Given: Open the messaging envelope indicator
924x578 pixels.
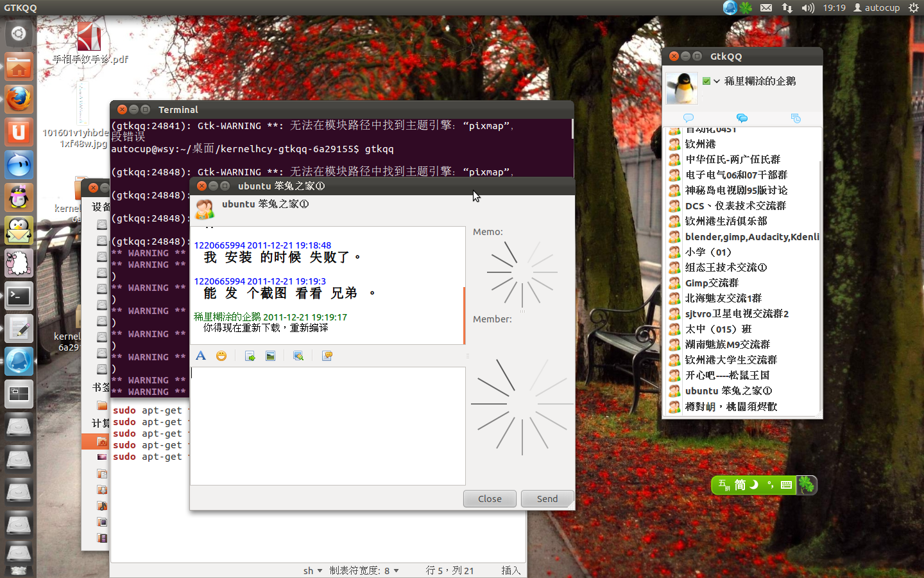Looking at the screenshot, I should 766,8.
